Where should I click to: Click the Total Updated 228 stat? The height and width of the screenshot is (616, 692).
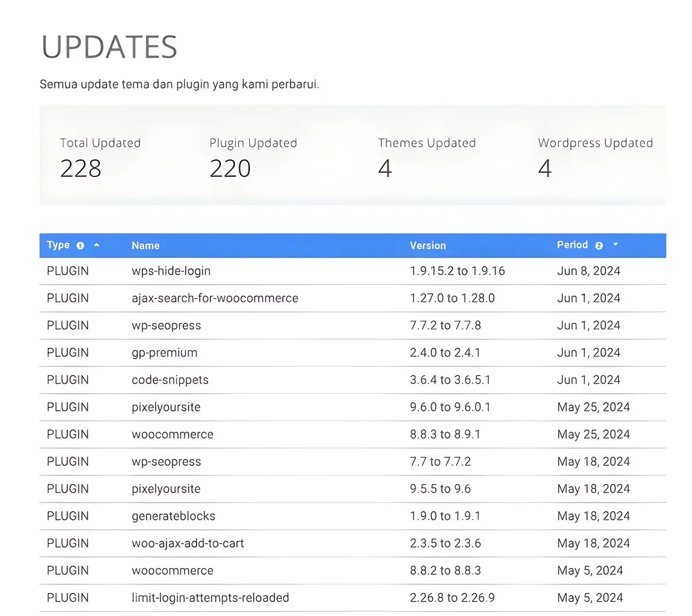click(100, 157)
